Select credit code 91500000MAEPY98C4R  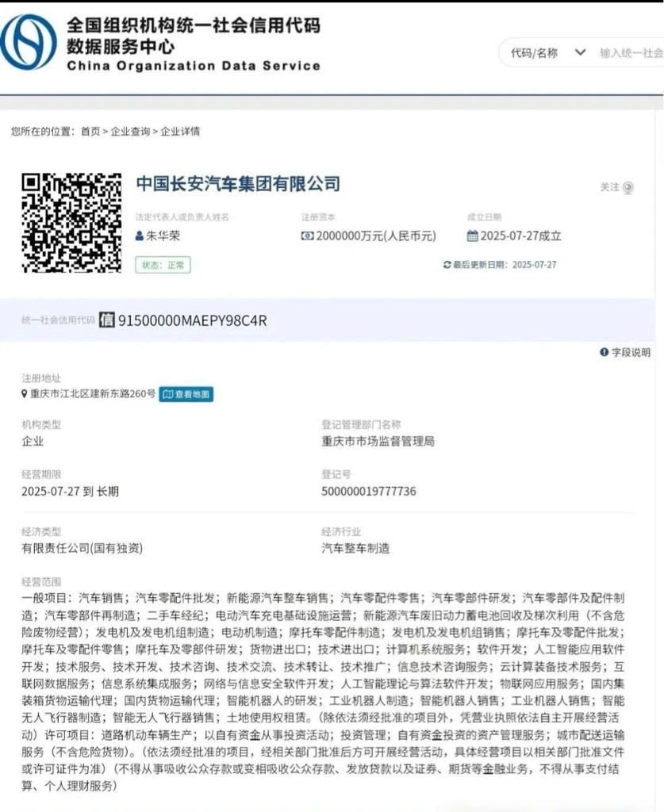(x=192, y=320)
